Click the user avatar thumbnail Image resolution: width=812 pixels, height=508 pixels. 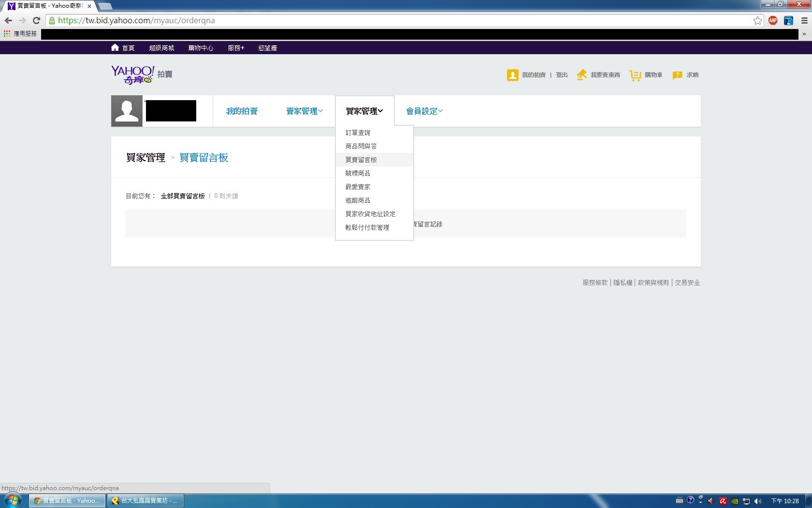[127, 111]
